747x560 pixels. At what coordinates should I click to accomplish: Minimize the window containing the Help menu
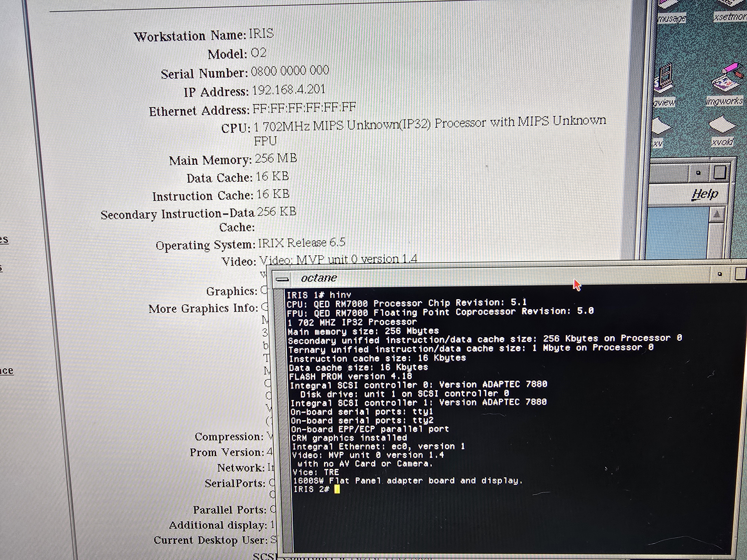pos(698,173)
